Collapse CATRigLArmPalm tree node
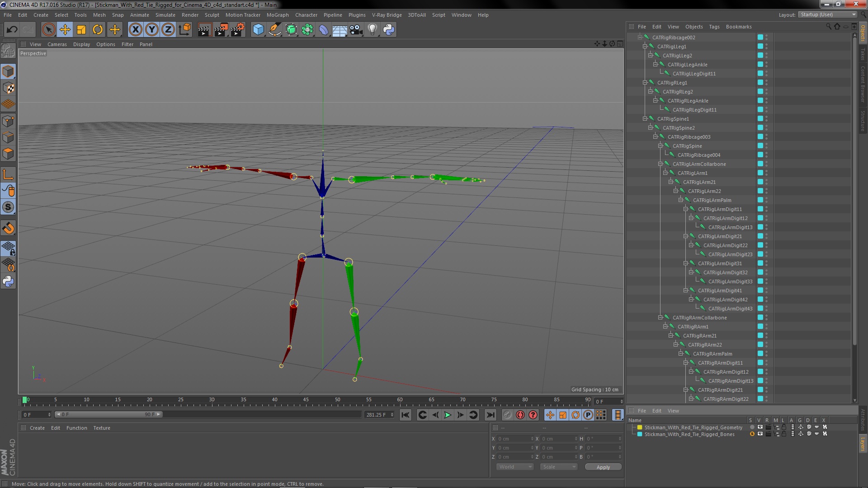Image resolution: width=868 pixels, height=488 pixels. [681, 200]
